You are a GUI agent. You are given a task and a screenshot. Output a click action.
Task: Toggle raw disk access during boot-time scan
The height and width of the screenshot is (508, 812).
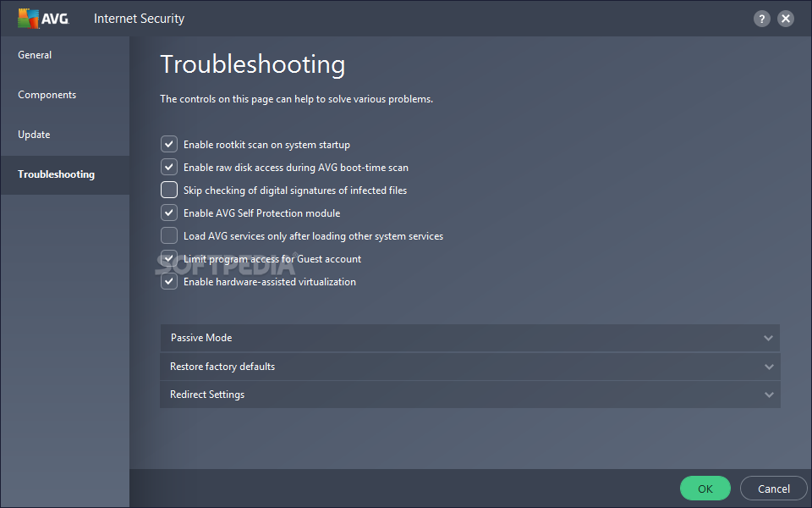169,167
